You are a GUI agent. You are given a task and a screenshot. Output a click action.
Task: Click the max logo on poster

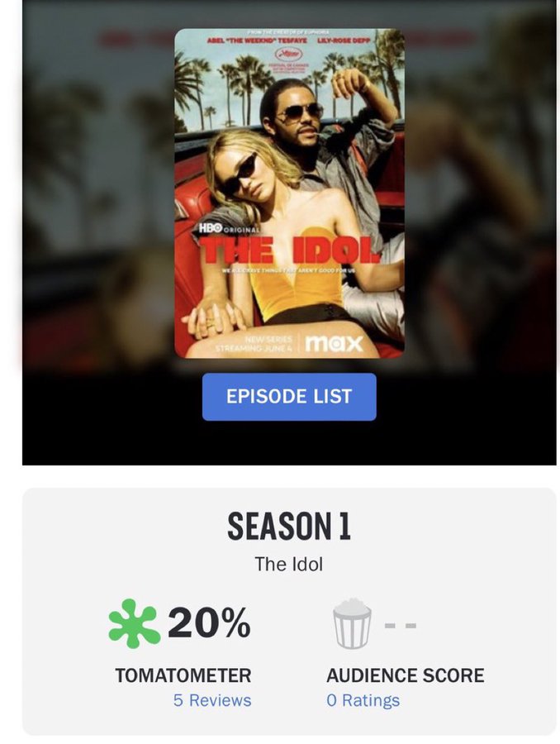[x=334, y=344]
